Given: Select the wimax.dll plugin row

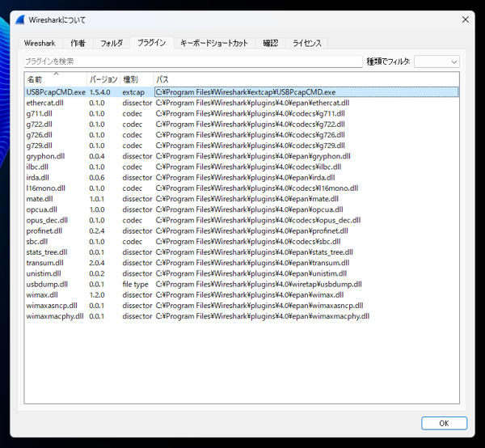Looking at the screenshot, I should 242,295.
